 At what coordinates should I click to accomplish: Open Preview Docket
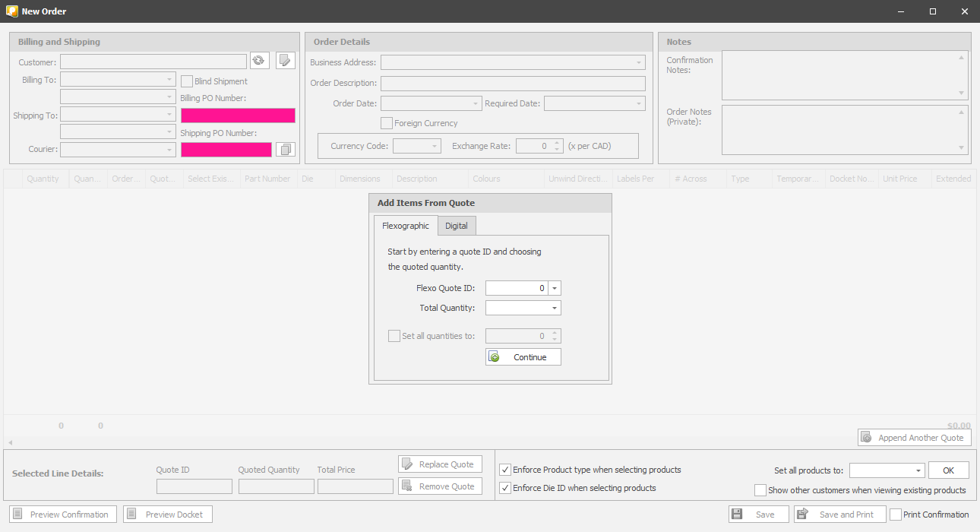167,515
